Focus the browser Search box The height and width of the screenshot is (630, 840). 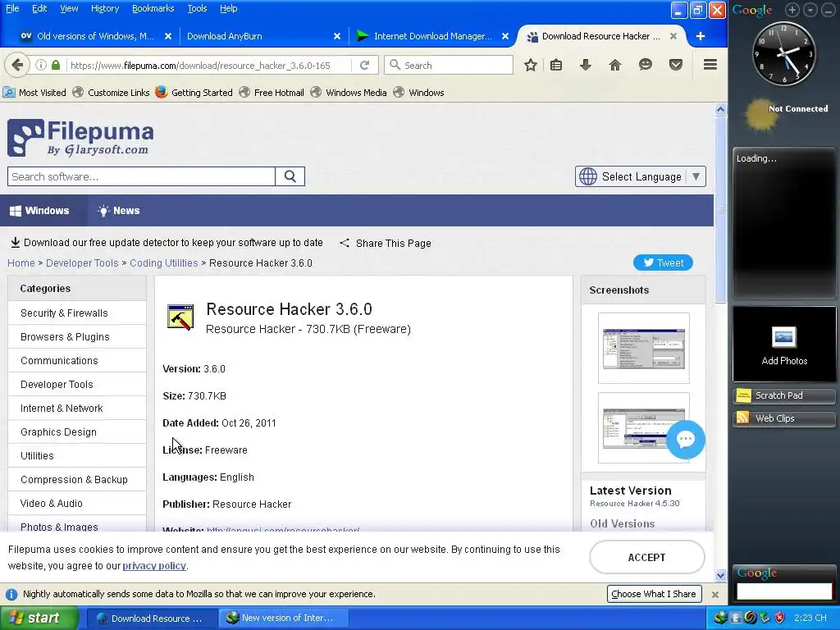click(x=449, y=66)
